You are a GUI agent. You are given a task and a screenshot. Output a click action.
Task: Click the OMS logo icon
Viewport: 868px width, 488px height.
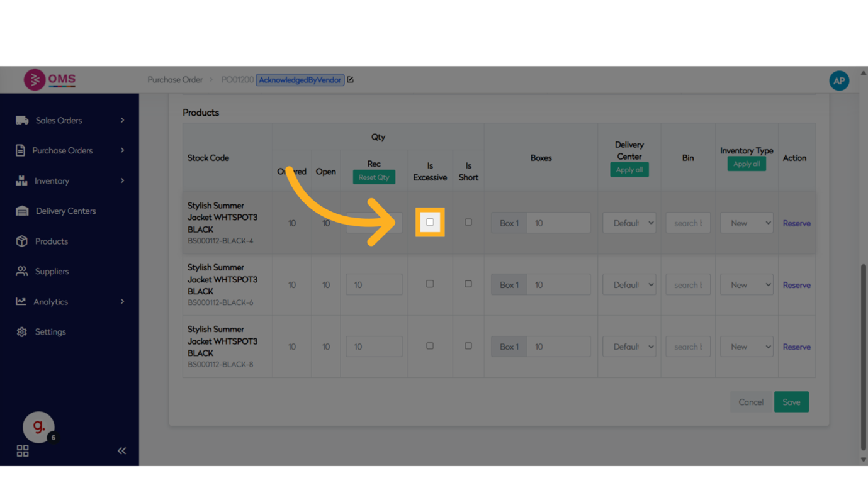[x=35, y=80]
